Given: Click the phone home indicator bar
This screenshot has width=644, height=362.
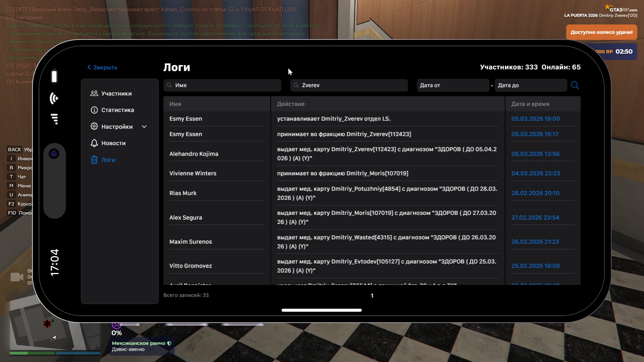Looking at the screenshot, I should click(x=321, y=310).
